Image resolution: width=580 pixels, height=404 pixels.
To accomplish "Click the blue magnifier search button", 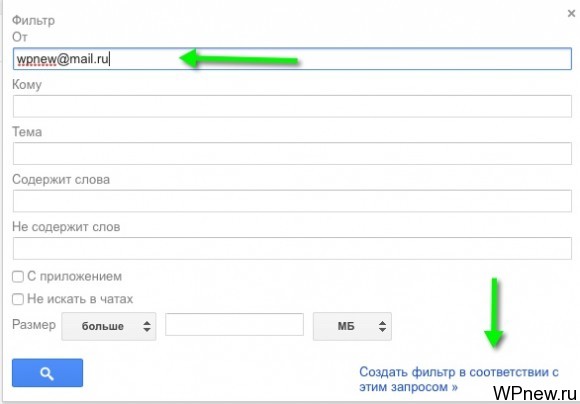I will point(47,373).
